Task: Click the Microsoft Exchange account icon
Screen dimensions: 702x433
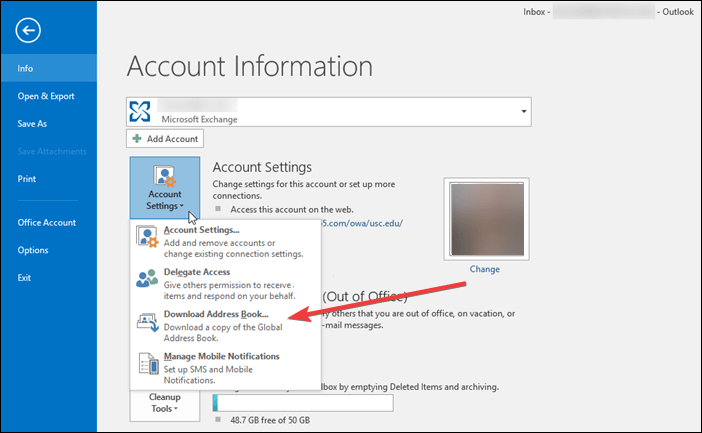Action: 140,111
